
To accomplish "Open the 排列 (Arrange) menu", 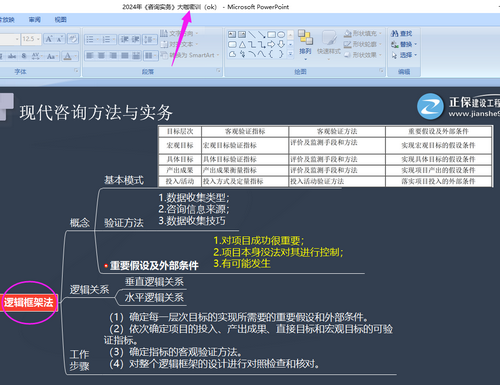I will [305, 45].
